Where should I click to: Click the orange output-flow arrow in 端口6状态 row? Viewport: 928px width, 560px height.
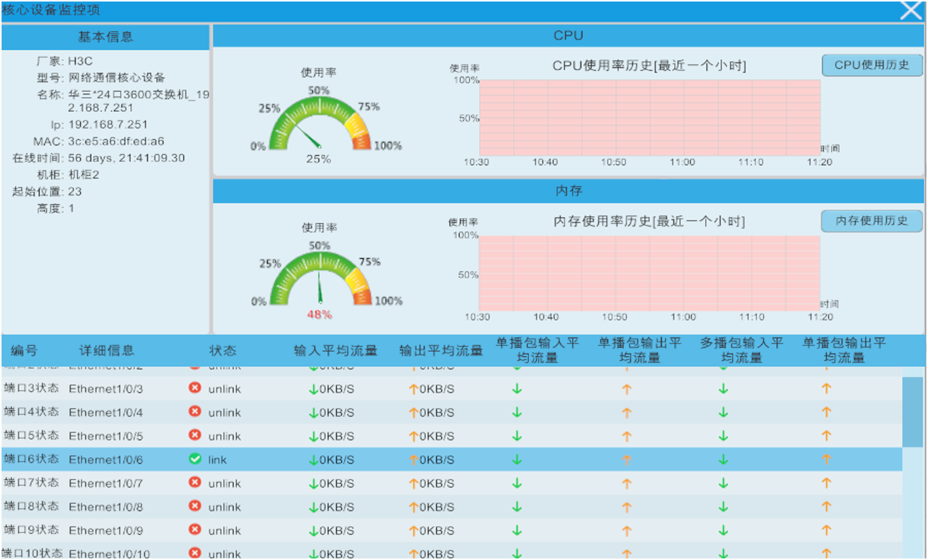pos(414,460)
